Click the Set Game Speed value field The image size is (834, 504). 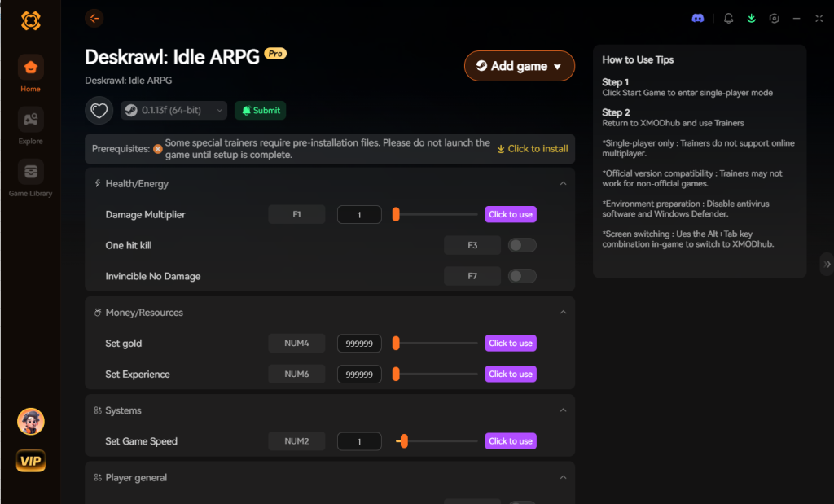(359, 440)
